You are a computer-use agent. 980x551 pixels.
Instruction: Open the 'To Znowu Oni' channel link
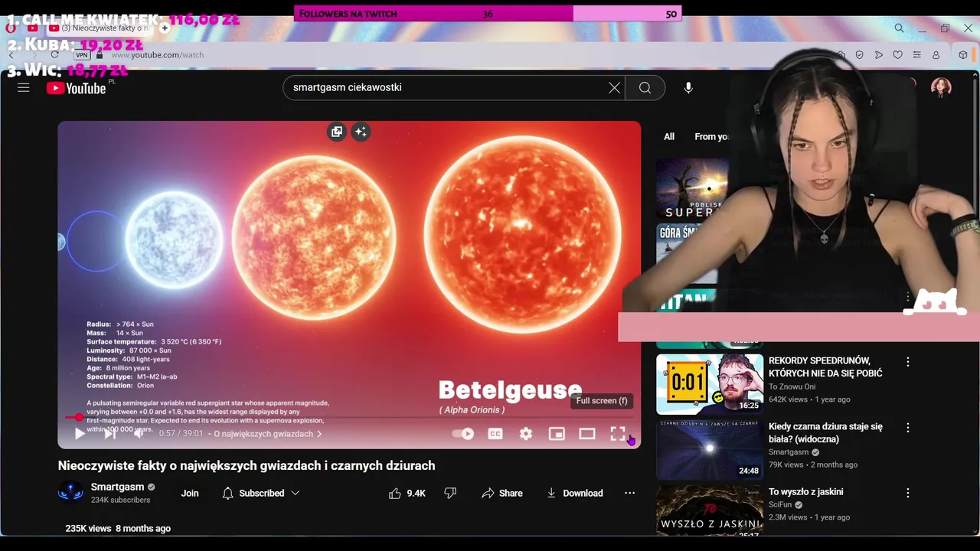tap(792, 386)
